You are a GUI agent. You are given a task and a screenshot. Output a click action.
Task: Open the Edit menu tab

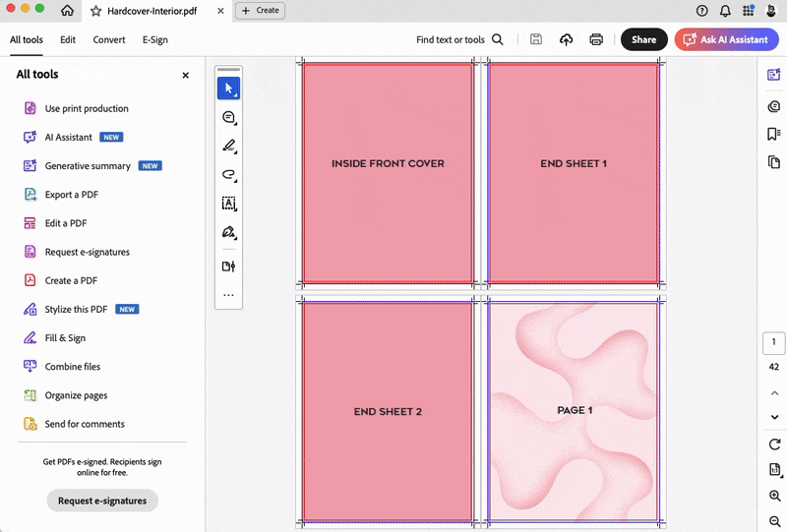coord(68,39)
